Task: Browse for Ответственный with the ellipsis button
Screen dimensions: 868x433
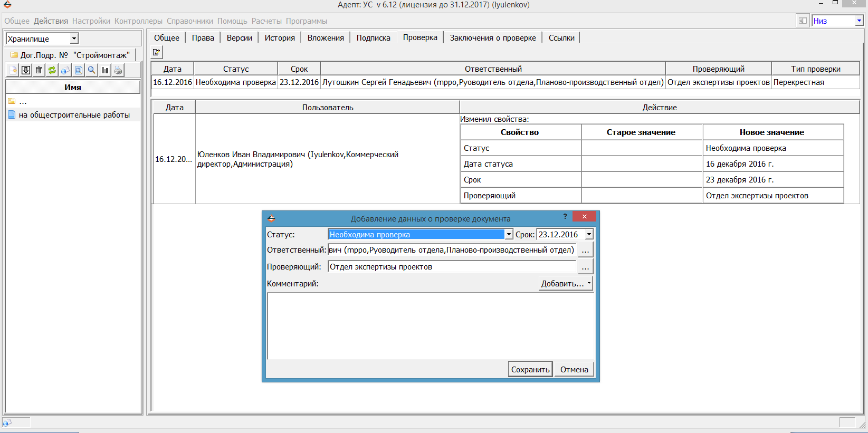Action: coord(585,250)
